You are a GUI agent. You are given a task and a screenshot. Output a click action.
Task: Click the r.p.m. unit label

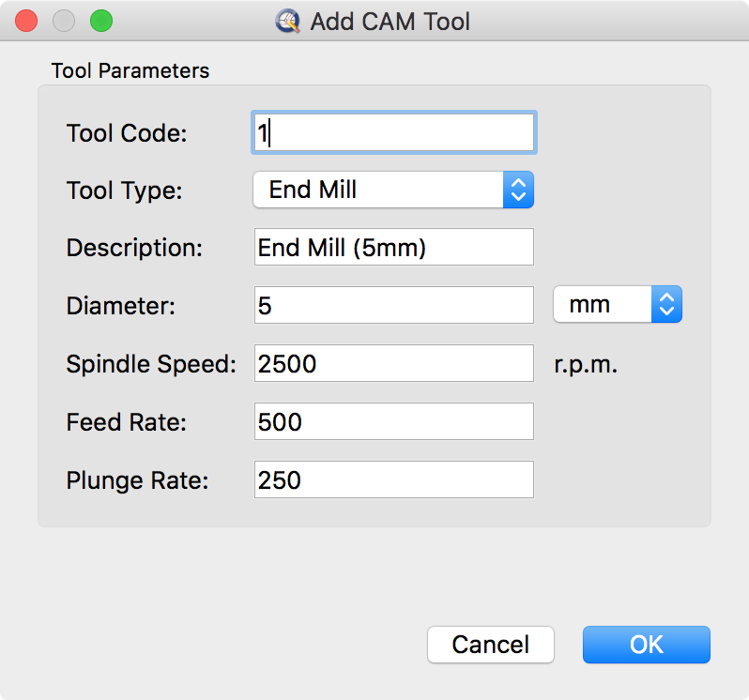[586, 364]
